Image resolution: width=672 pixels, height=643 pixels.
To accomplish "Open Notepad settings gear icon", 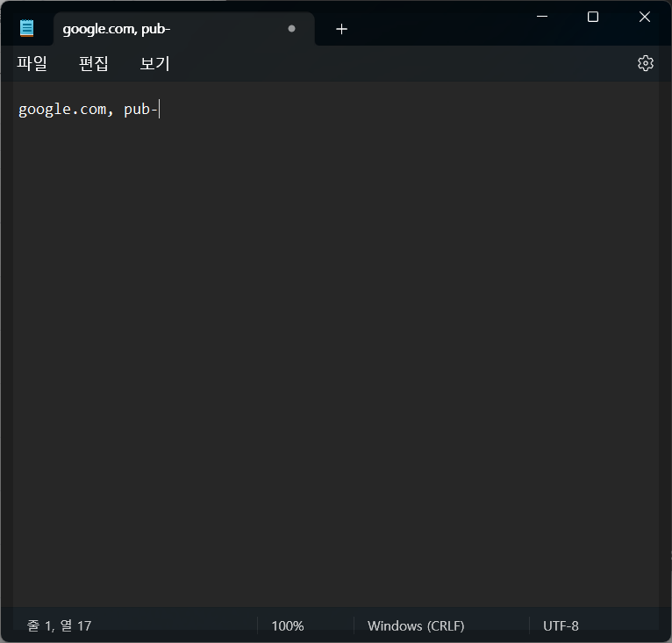I will pos(646,63).
